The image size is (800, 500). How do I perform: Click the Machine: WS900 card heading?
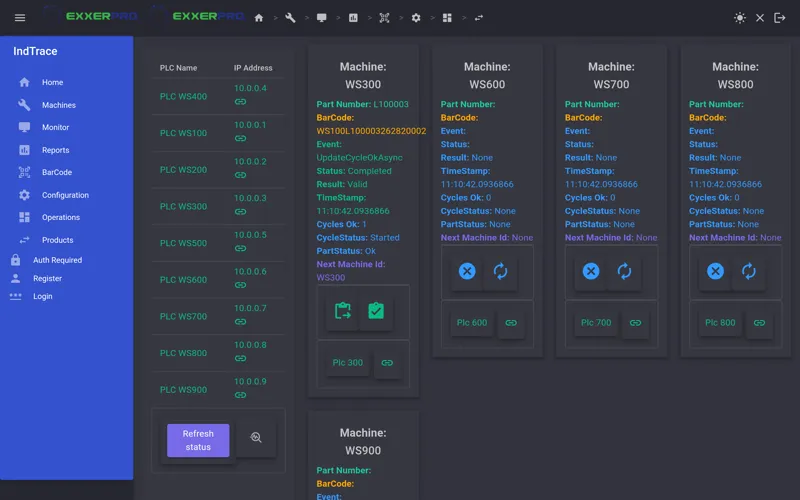point(363,441)
